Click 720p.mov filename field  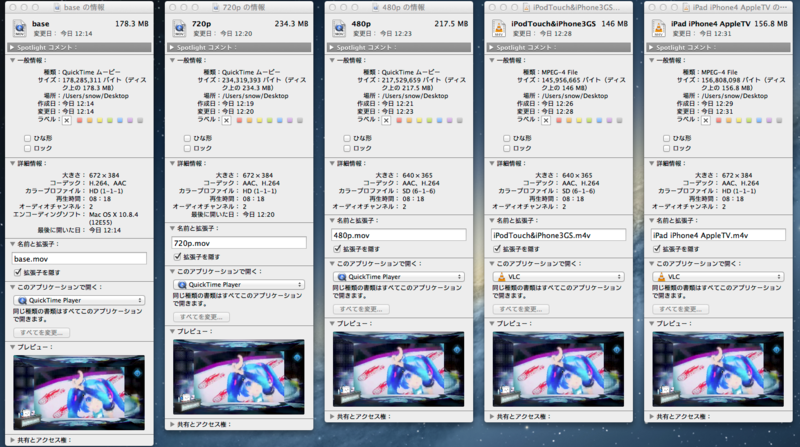click(x=239, y=243)
